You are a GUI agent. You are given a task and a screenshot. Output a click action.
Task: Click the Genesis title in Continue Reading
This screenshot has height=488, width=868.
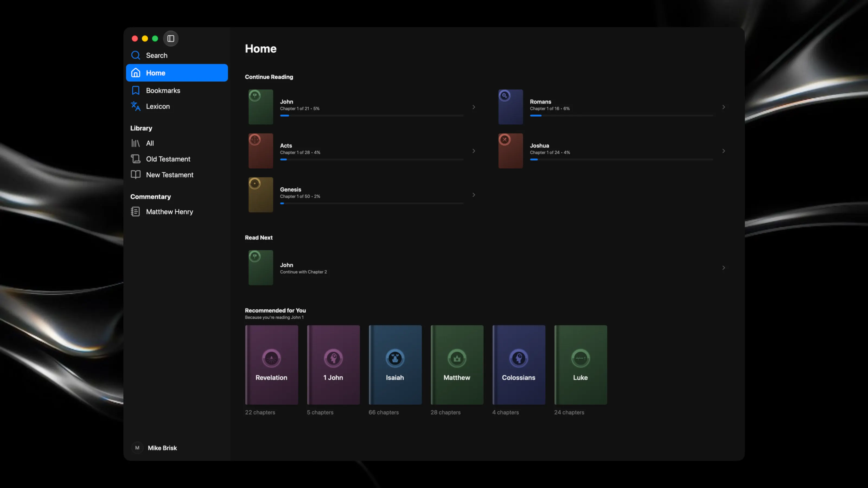291,190
